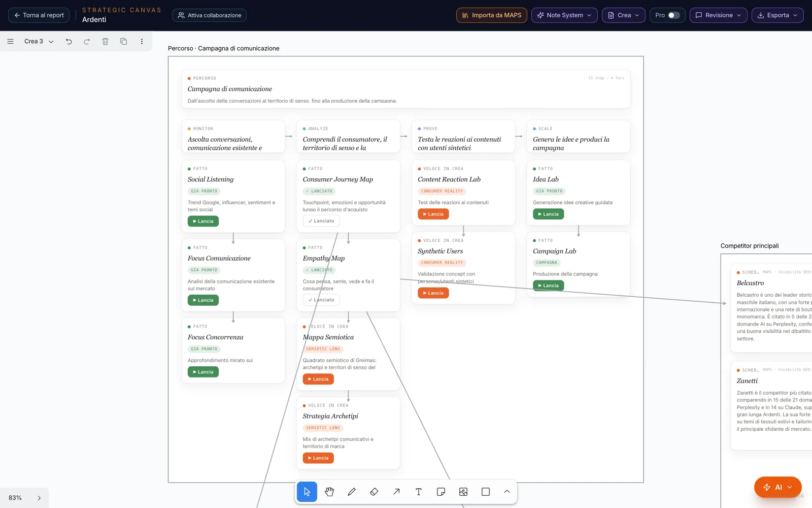Select the MONITOR phase card
Viewport: 812px width, 508px height.
pyautogui.click(x=233, y=137)
